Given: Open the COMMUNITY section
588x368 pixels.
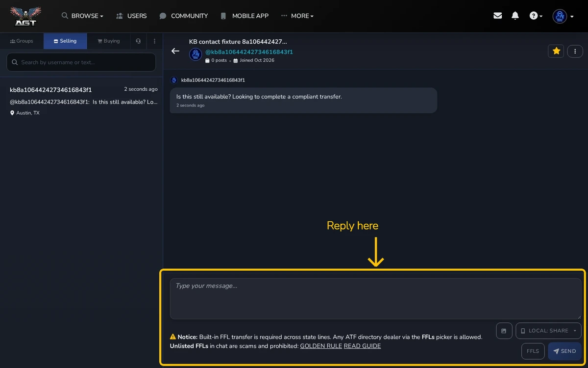Looking at the screenshot, I should pos(184,16).
